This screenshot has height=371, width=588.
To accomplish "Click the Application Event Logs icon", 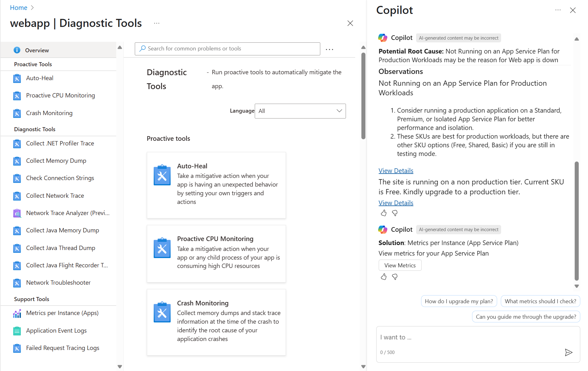I will pos(17,331).
